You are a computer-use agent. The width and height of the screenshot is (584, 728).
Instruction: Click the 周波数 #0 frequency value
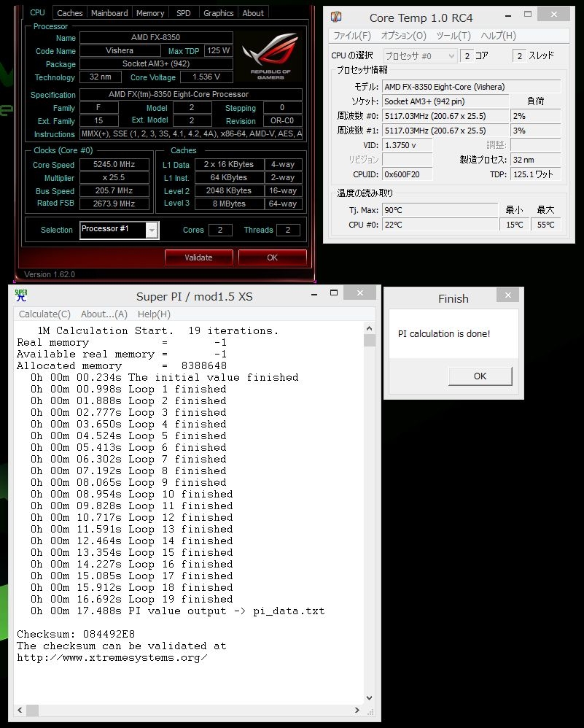coord(445,116)
